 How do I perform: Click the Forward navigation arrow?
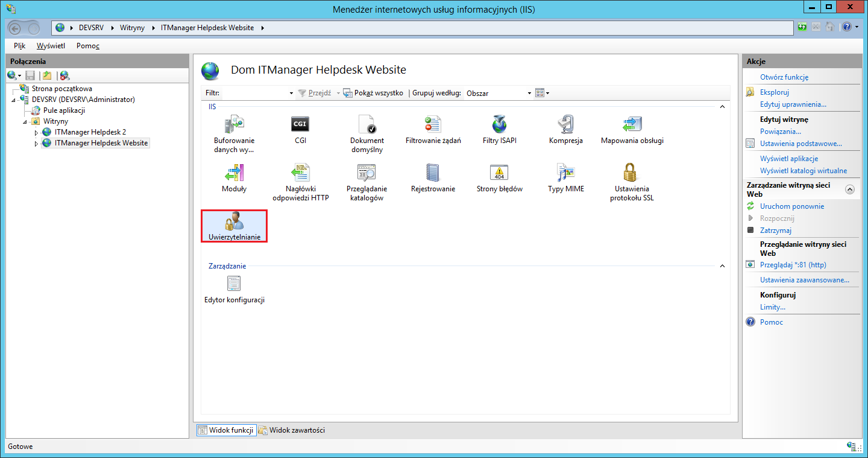(x=34, y=28)
